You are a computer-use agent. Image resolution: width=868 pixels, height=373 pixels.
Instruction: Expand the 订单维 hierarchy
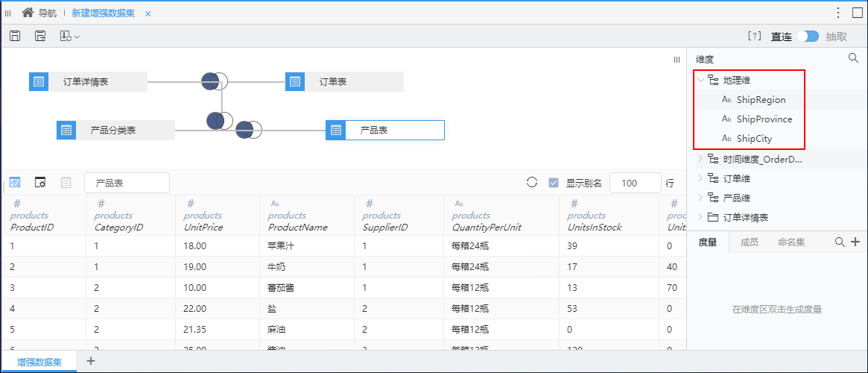tap(701, 178)
